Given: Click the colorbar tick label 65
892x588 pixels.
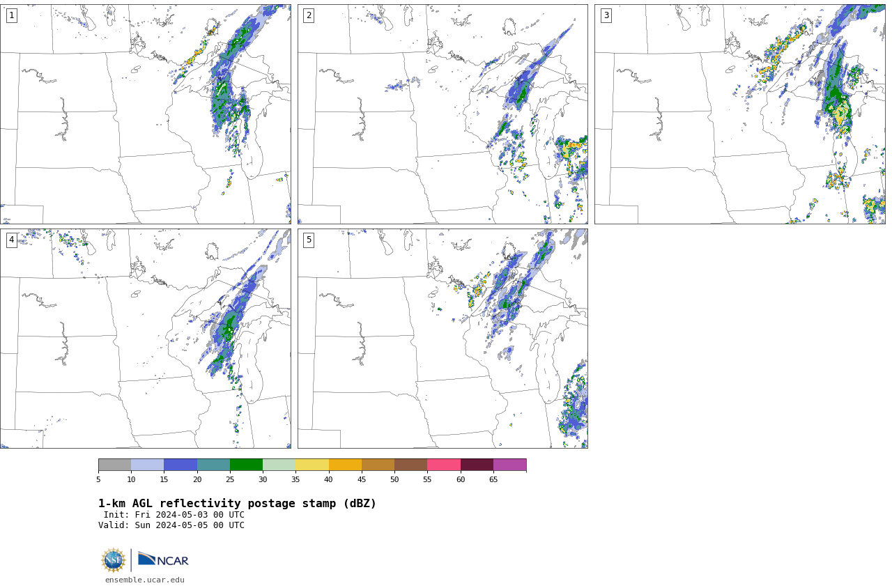Looking at the screenshot, I should click(493, 479).
